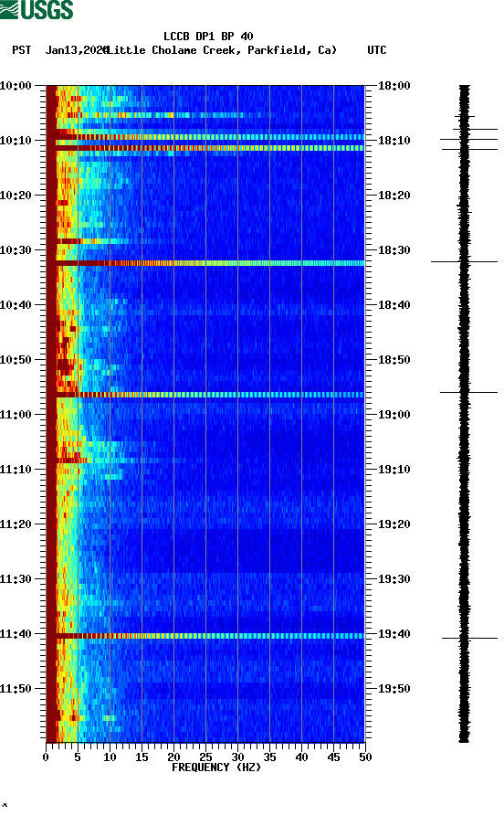Click the 18:00 UTC time label
This screenshot has height=815, width=504.
[394, 86]
